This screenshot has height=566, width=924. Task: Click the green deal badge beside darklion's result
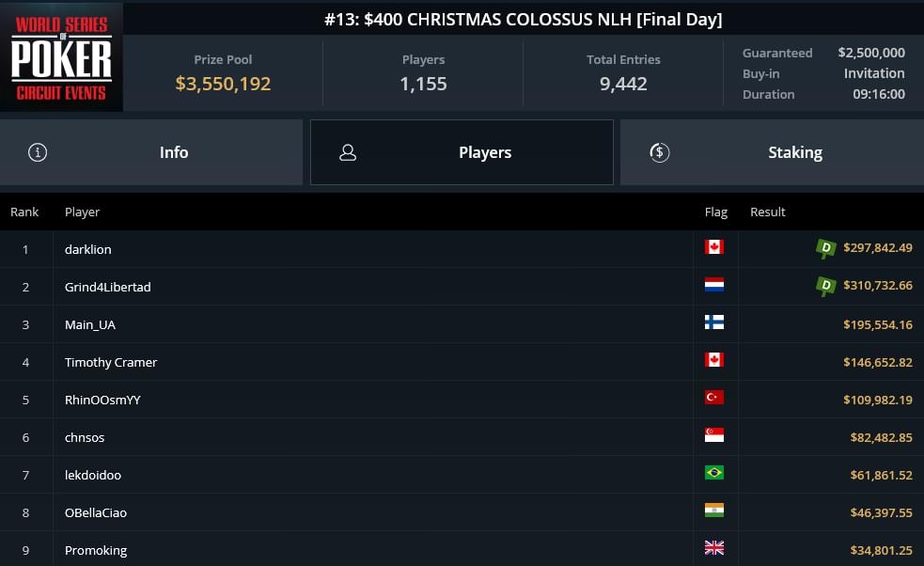pyautogui.click(x=825, y=248)
